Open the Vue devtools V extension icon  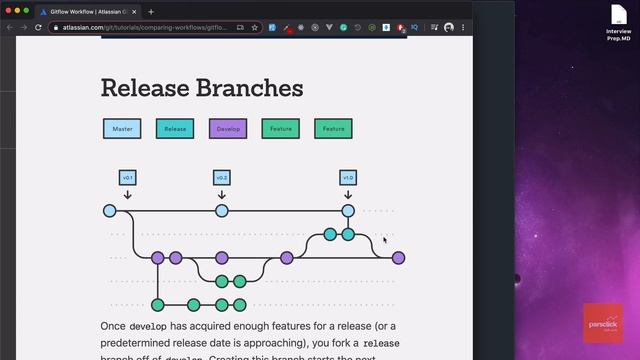tap(329, 27)
